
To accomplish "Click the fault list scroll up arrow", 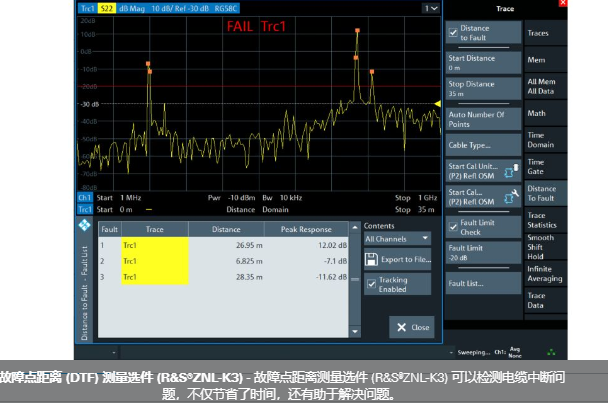I will click(x=354, y=227).
